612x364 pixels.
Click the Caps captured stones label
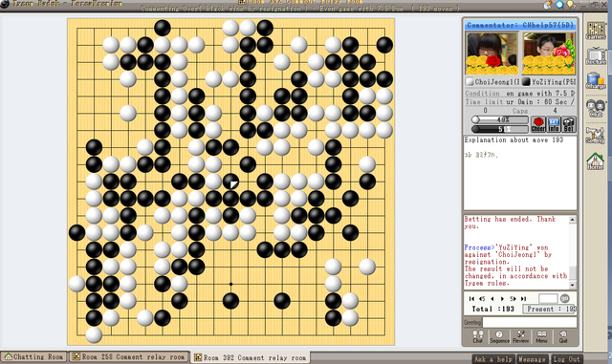click(x=520, y=111)
